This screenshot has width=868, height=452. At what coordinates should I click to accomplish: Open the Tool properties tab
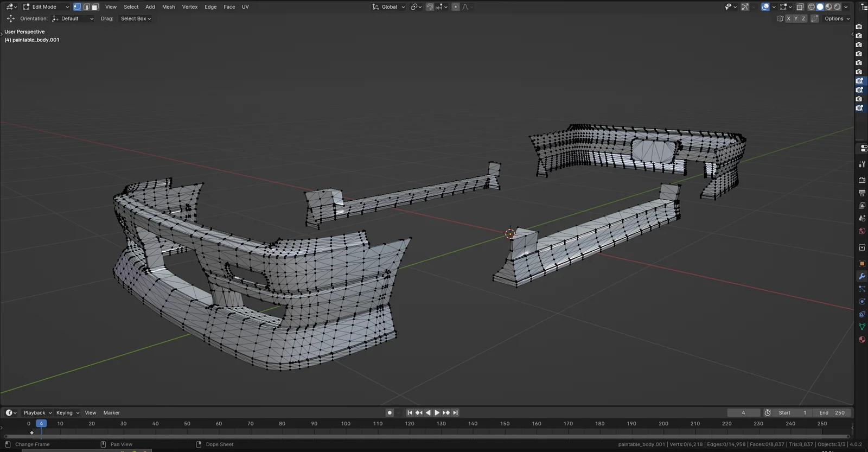click(862, 164)
